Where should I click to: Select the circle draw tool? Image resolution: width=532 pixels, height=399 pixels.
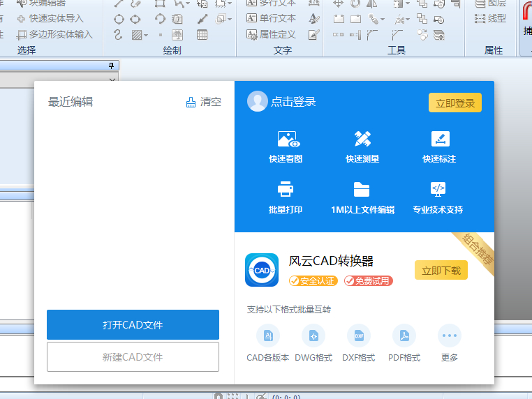pos(119,19)
